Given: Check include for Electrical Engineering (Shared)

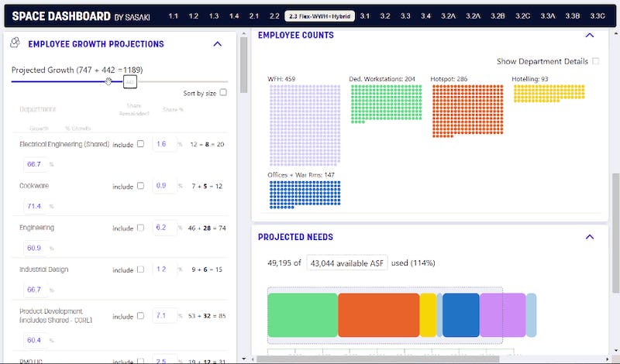Looking at the screenshot, I should pos(140,144).
